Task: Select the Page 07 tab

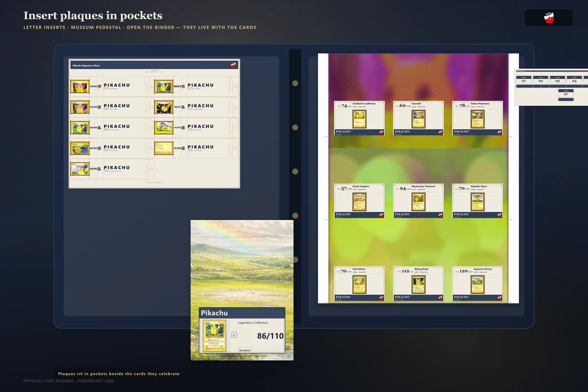Action: pos(566,93)
